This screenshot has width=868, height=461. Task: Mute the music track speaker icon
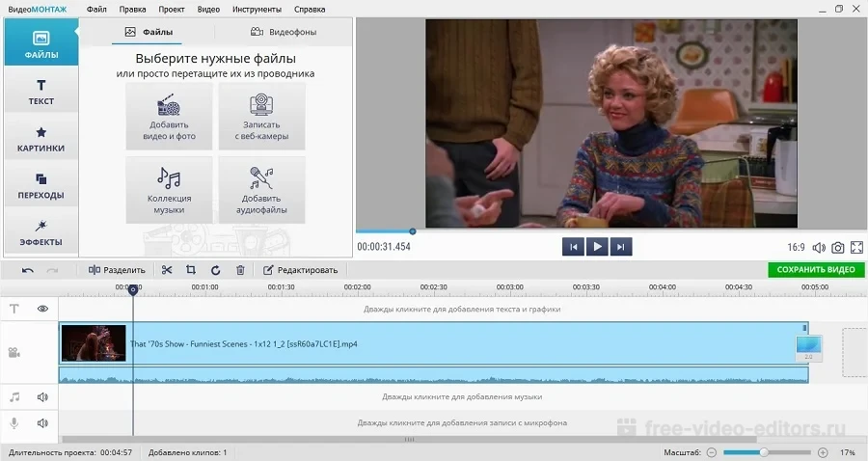pos(42,396)
